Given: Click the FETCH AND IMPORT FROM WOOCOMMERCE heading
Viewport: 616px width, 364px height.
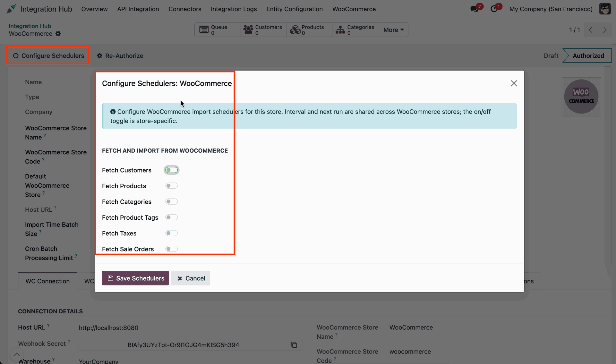Looking at the screenshot, I should [x=165, y=150].
